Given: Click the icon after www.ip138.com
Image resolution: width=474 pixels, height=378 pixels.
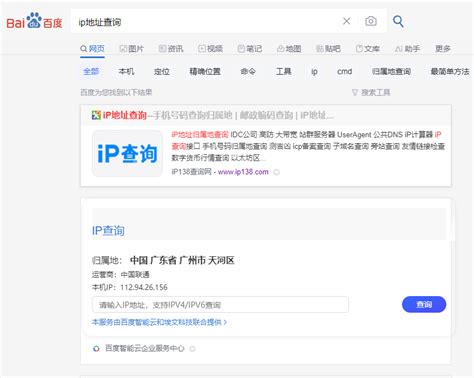Looking at the screenshot, I should pyautogui.click(x=276, y=172).
